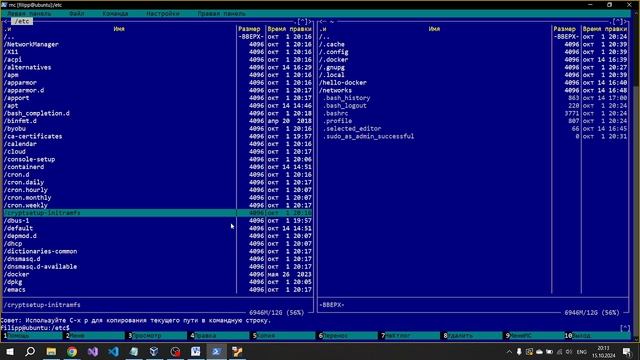The image size is (640, 360).
Task: Select /bash_completion.d directory row
Action: coord(158,113)
